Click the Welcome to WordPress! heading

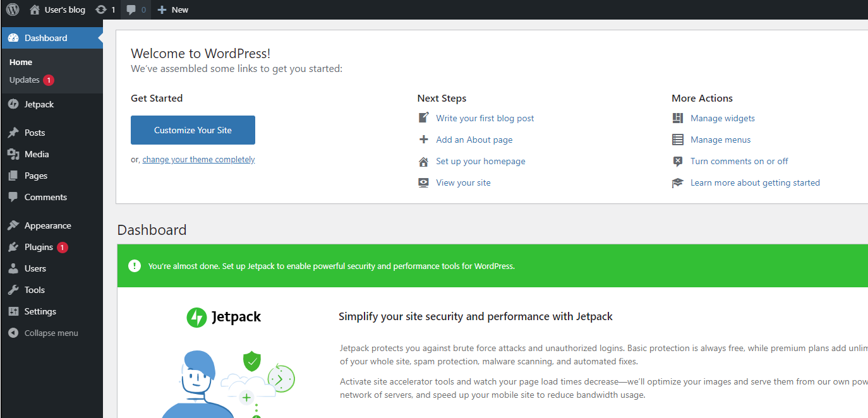[201, 54]
